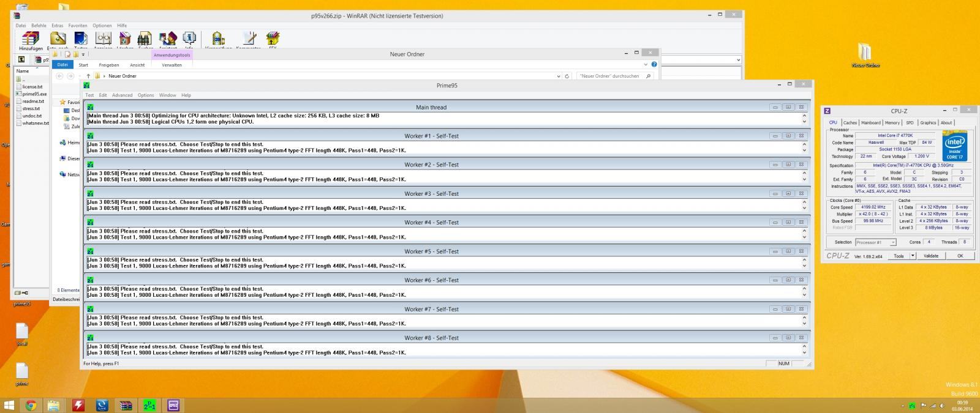Open Prime95 Test menu
The width and height of the screenshot is (980, 413).
point(89,95)
